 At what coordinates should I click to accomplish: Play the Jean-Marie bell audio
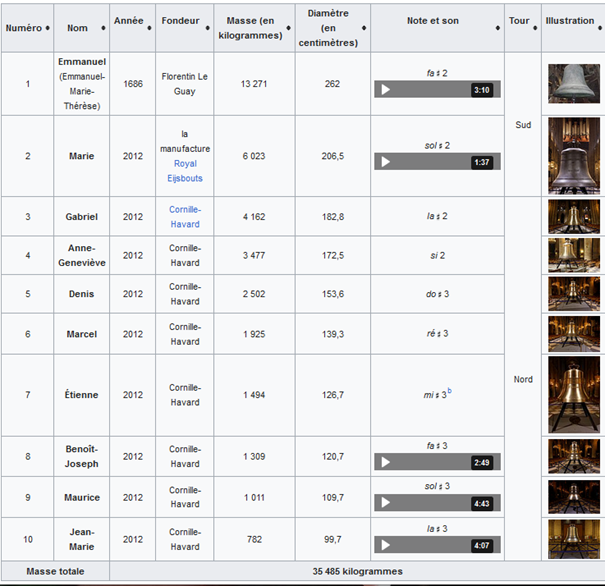[x=386, y=545]
